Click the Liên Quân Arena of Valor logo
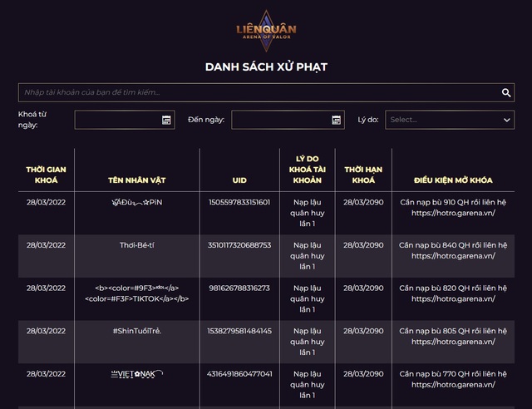 click(x=266, y=31)
